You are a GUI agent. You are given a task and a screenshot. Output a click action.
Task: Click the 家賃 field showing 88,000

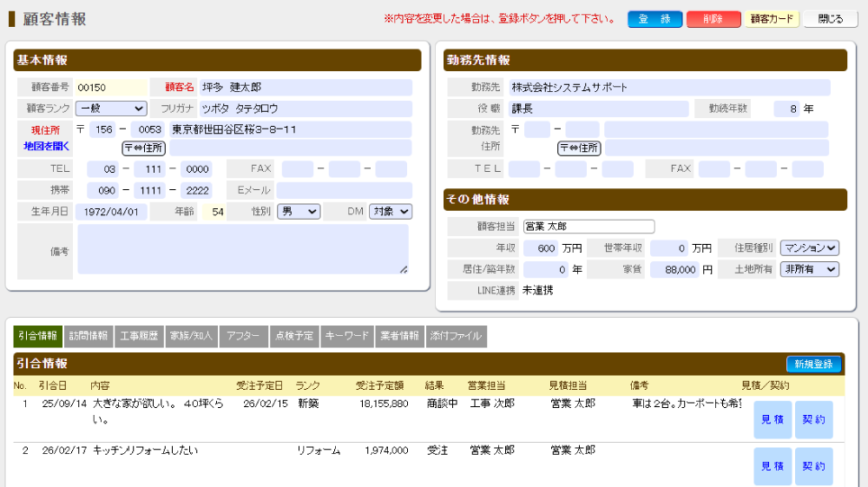point(674,269)
